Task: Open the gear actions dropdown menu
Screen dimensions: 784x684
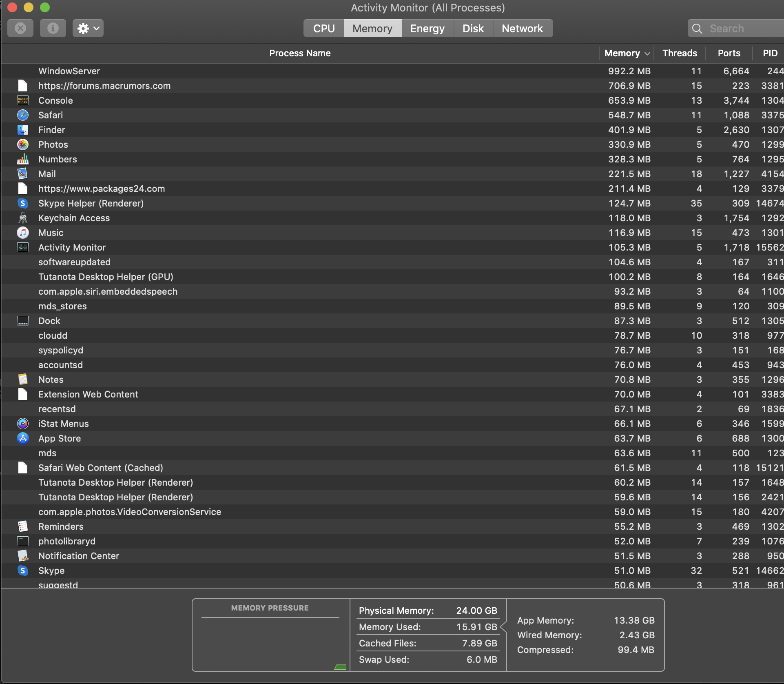Action: pos(88,28)
